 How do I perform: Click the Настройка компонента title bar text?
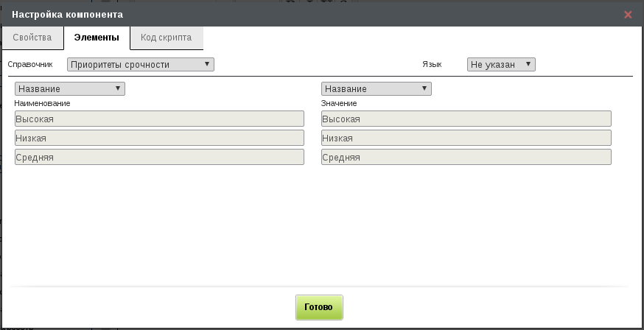coord(67,15)
